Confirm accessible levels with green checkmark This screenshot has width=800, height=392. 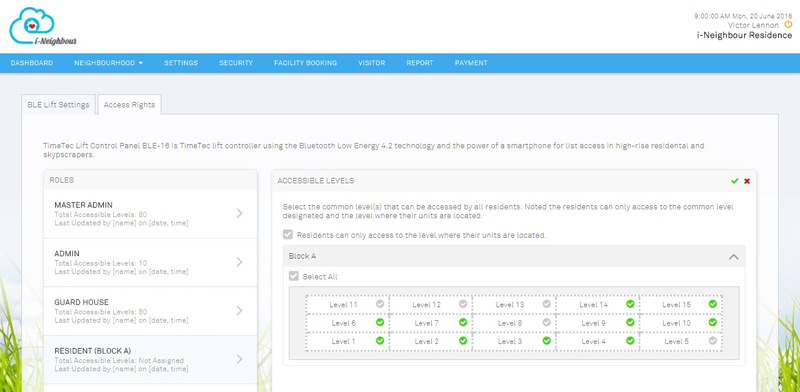pyautogui.click(x=734, y=181)
